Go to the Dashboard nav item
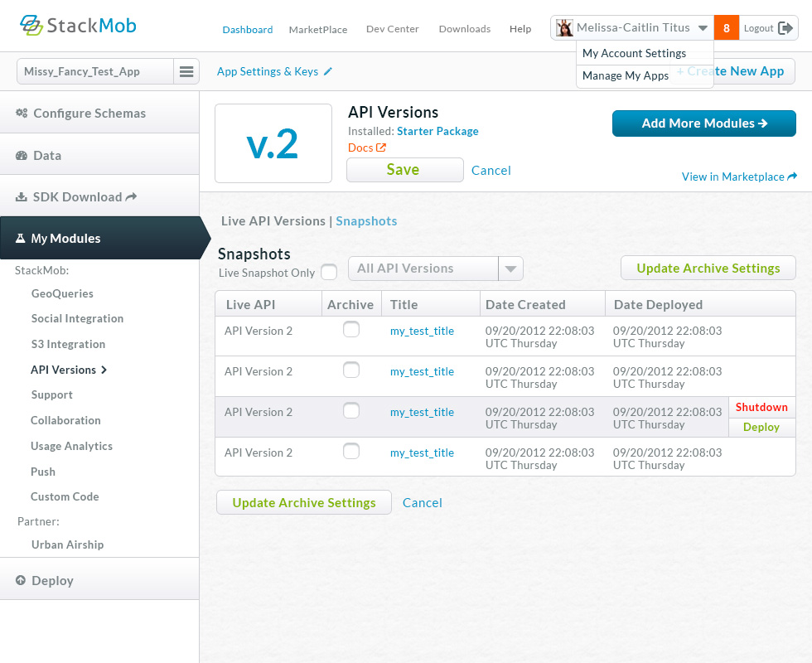 coord(248,30)
